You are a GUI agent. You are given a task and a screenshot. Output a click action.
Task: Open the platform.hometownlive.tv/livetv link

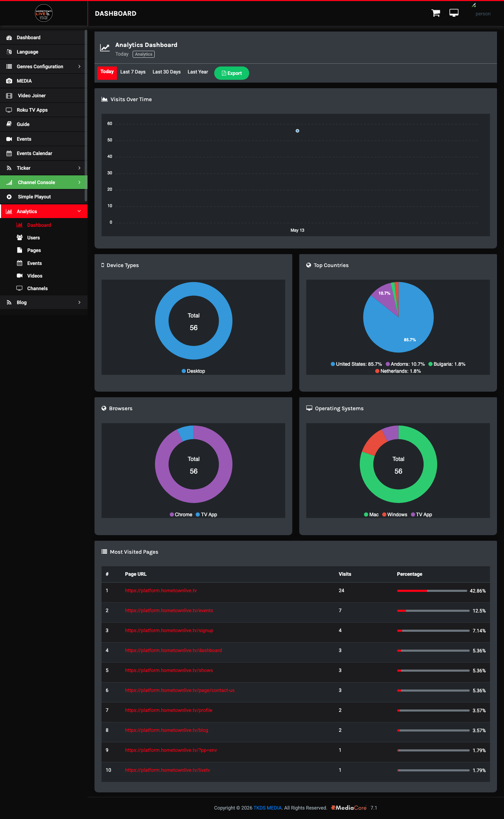tap(168, 770)
